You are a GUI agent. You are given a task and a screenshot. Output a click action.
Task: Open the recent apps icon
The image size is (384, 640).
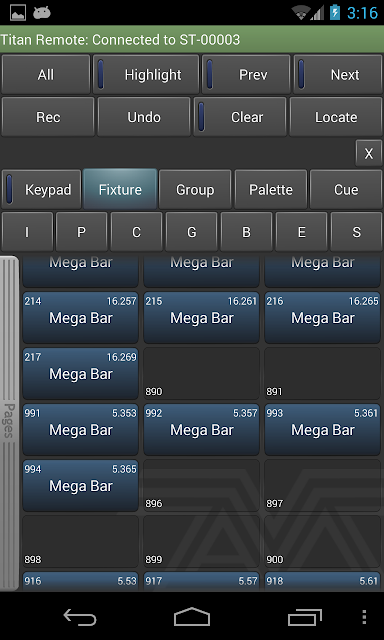tap(304, 617)
